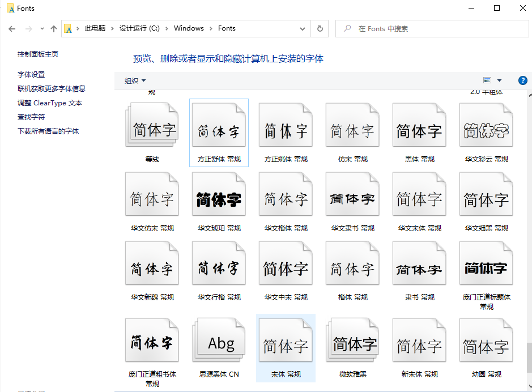Select the 思源黑体 CN font family icon
The height and width of the screenshot is (392, 532).
click(219, 342)
